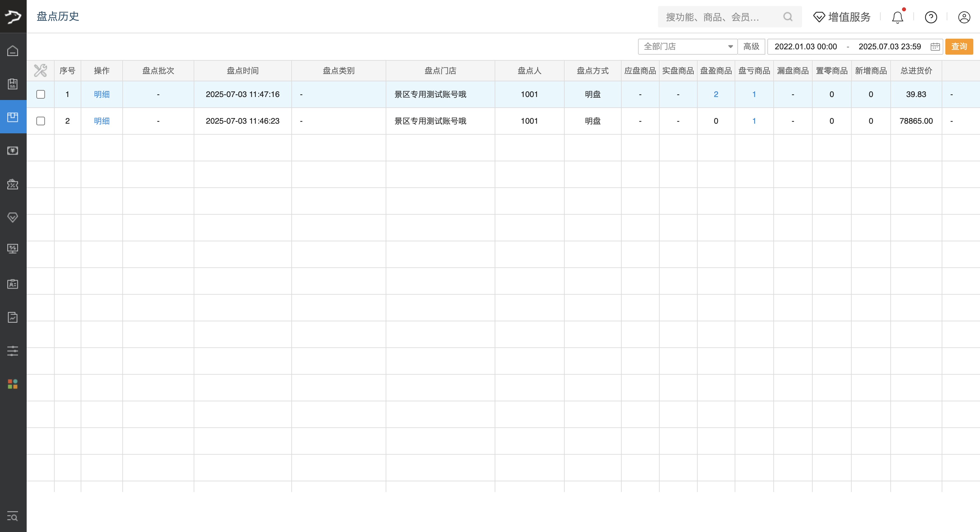Click the 盘点历史 page title

pos(58,16)
